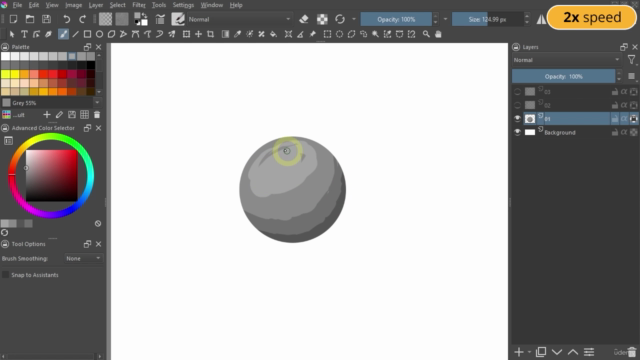640x360 pixels.
Task: Hide the Background layer
Action: (518, 132)
